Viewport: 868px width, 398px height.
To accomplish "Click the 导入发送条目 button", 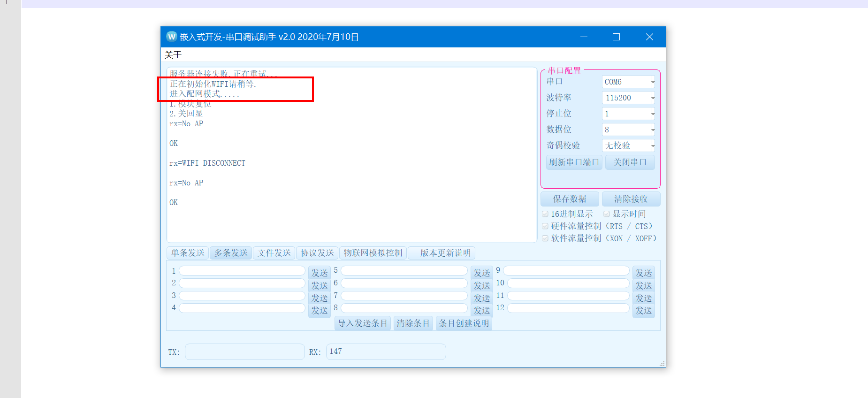I will [x=363, y=323].
